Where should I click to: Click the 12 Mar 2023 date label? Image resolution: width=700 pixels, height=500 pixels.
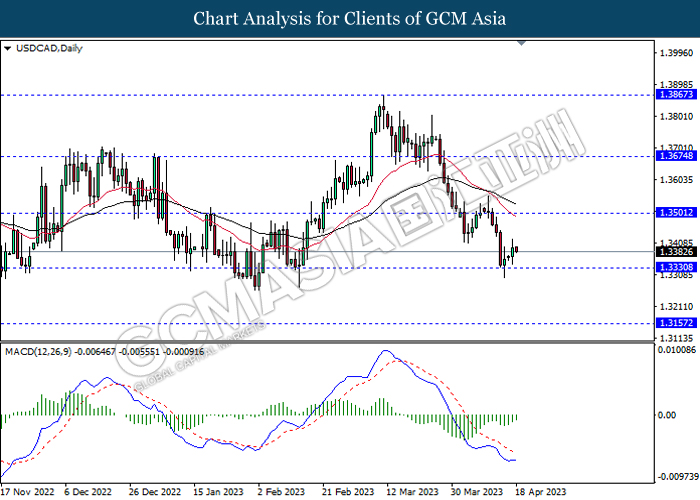pyautogui.click(x=413, y=492)
